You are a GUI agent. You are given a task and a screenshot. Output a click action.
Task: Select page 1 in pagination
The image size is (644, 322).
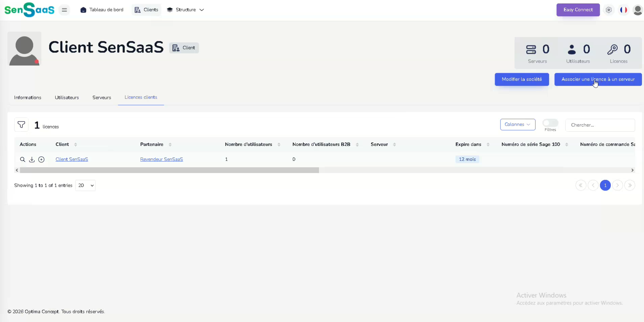(605, 185)
